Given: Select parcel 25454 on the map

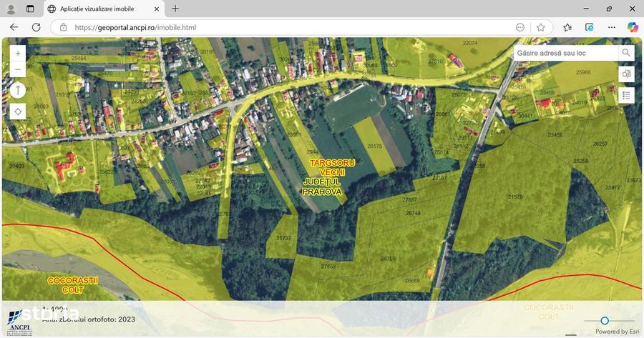Looking at the screenshot, I should 79,59.
